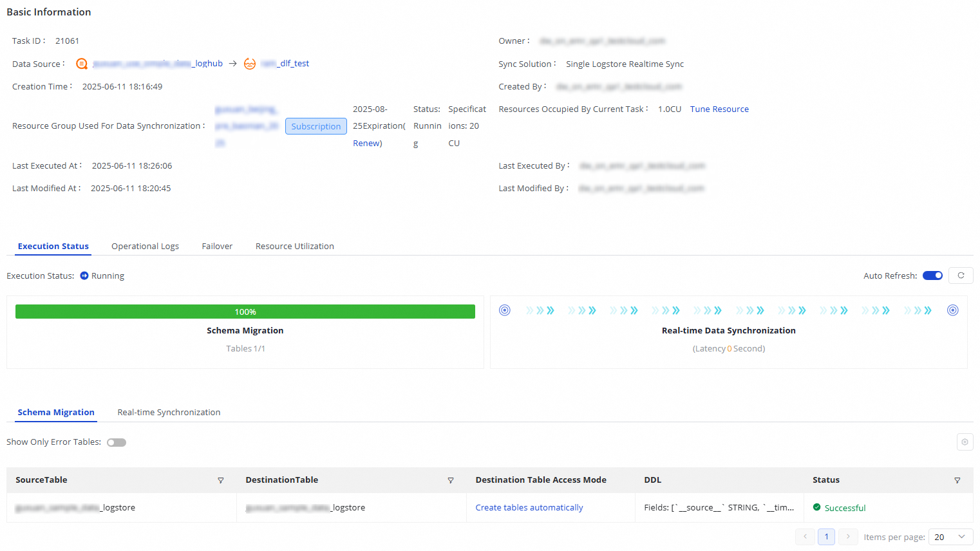Open the SourceTable column filter
The image size is (980, 551).
pyautogui.click(x=221, y=480)
